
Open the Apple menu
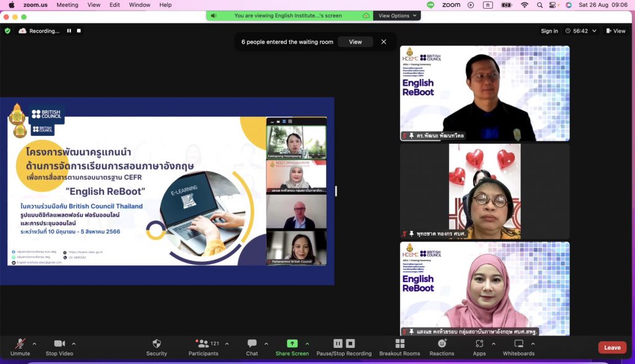(x=12, y=5)
